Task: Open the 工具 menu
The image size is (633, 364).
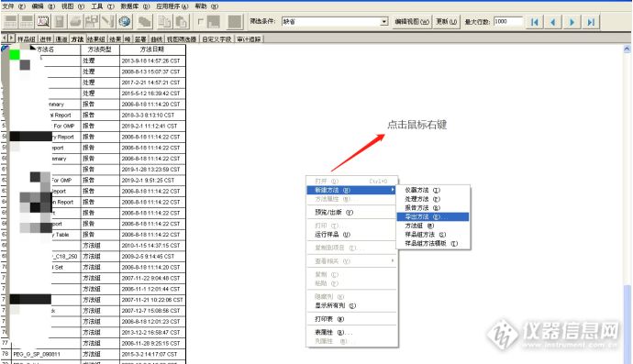Action: tap(102, 6)
